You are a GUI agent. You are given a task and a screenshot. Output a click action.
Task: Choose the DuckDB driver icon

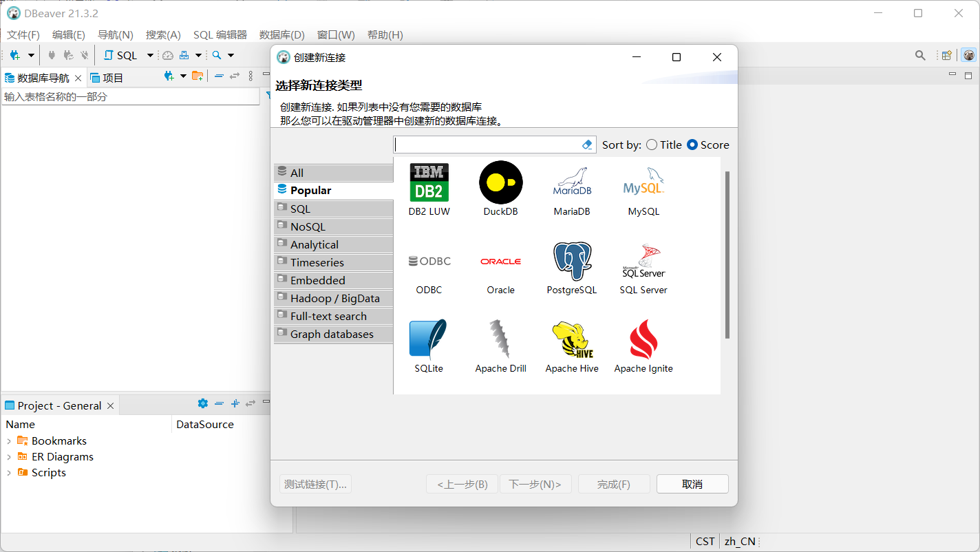pyautogui.click(x=500, y=182)
